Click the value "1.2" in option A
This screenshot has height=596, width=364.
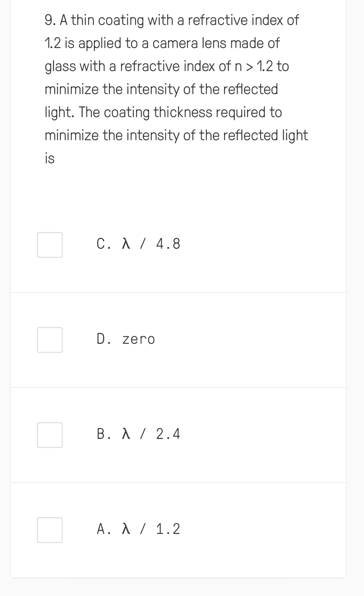click(168, 529)
